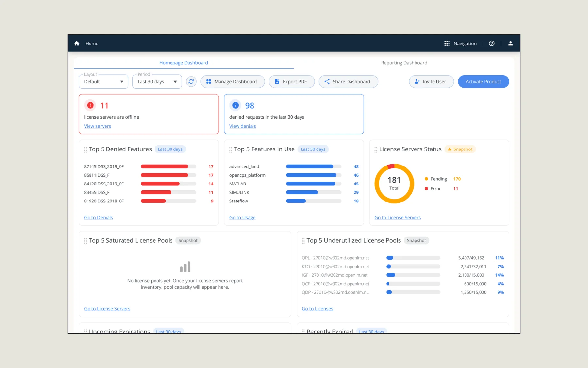Open the Navigation grid icon
The height and width of the screenshot is (368, 588).
click(447, 44)
